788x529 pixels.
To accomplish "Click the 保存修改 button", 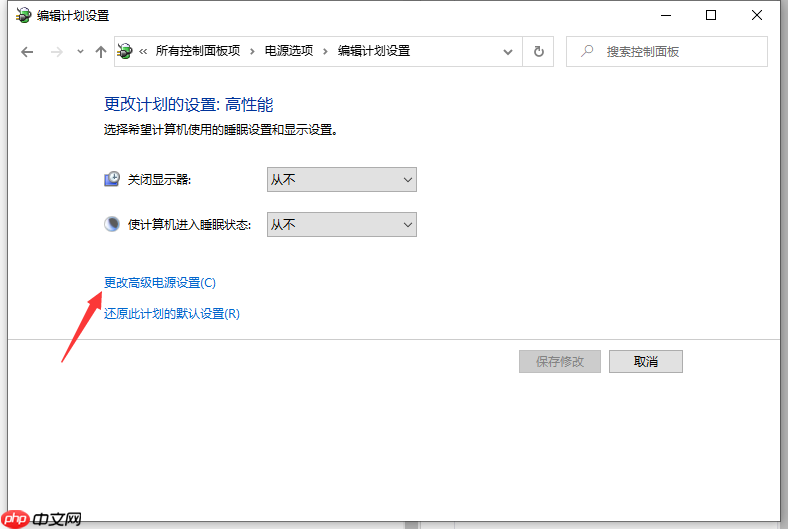I will 560,362.
